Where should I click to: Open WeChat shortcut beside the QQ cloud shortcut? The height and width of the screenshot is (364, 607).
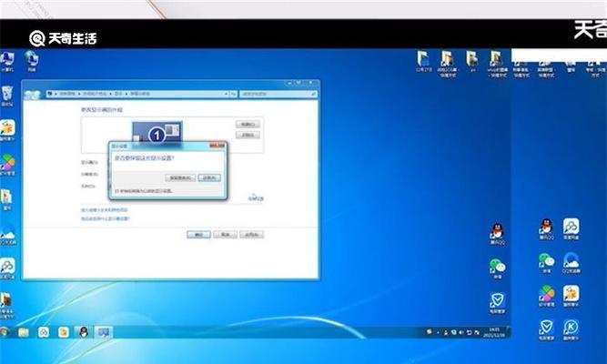pos(546,263)
